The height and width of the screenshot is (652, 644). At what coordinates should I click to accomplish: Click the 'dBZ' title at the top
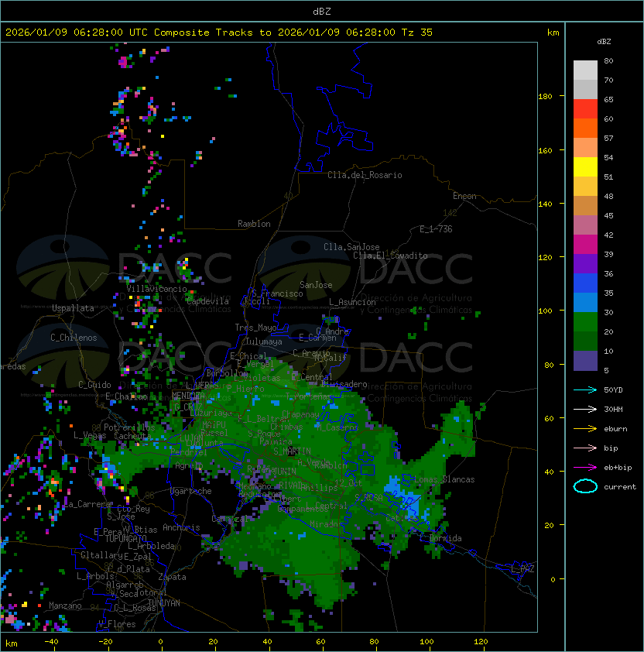click(322, 12)
